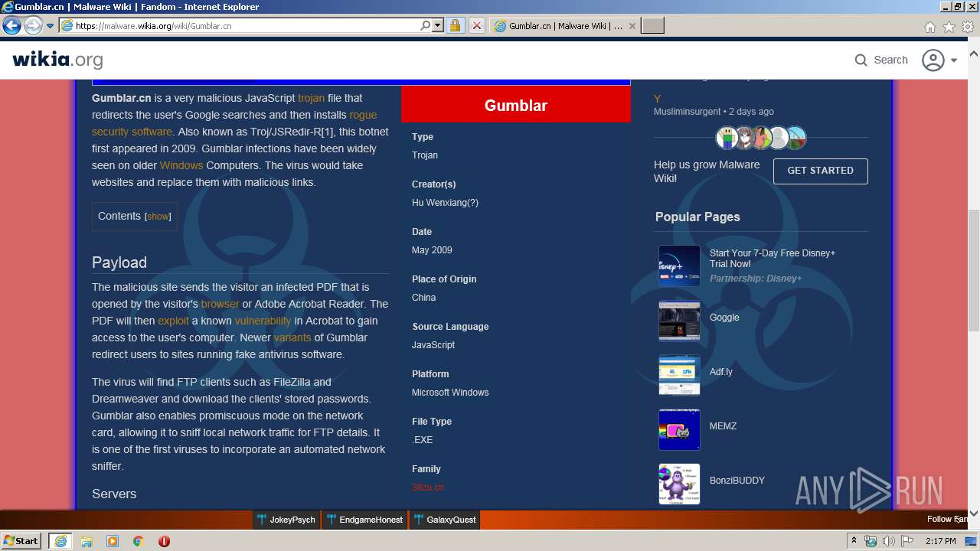The height and width of the screenshot is (551, 980).
Task: Open Internet Explorer from the taskbar
Action: tap(60, 541)
